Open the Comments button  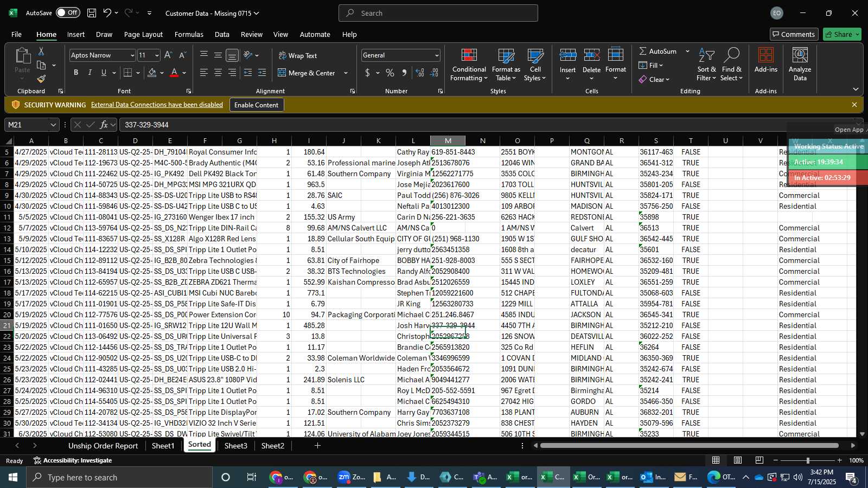click(794, 34)
